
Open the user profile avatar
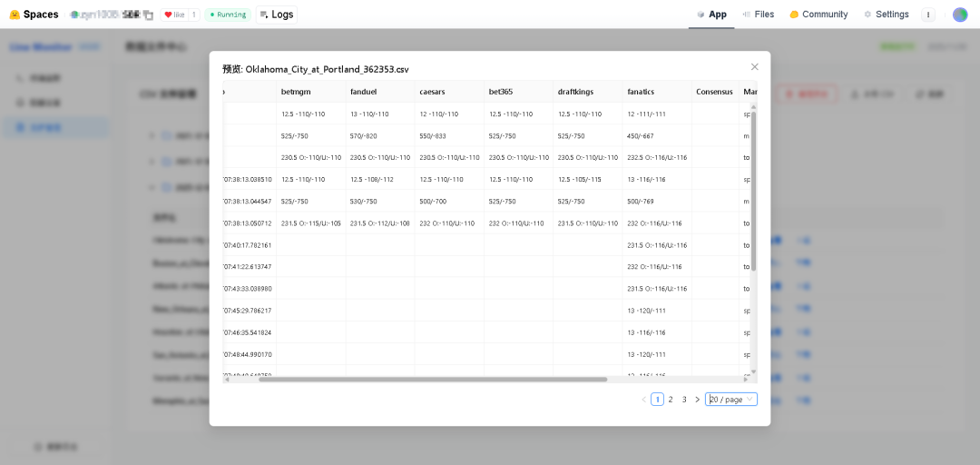[960, 15]
